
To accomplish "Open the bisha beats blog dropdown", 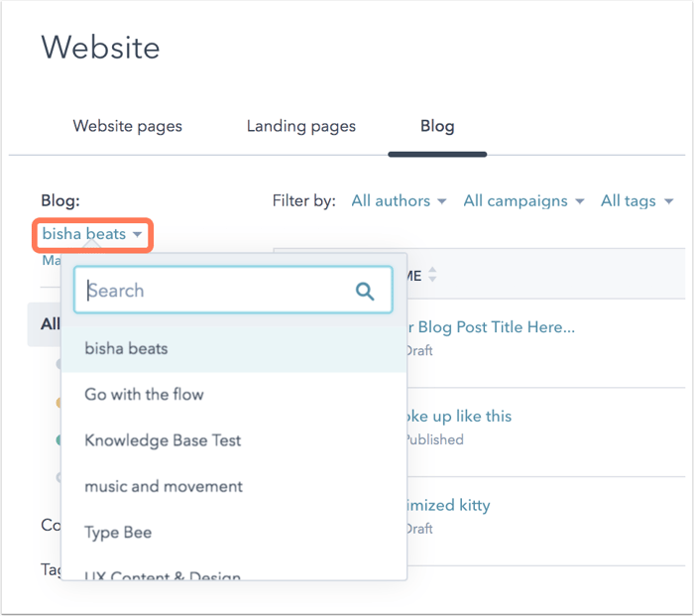I will coord(92,234).
